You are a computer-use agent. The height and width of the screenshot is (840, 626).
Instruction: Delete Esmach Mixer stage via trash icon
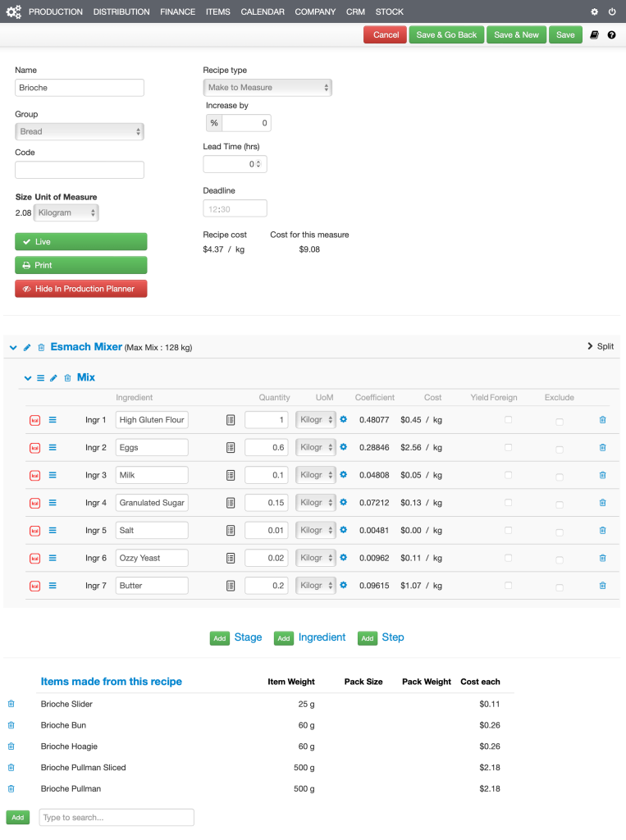[x=41, y=348]
